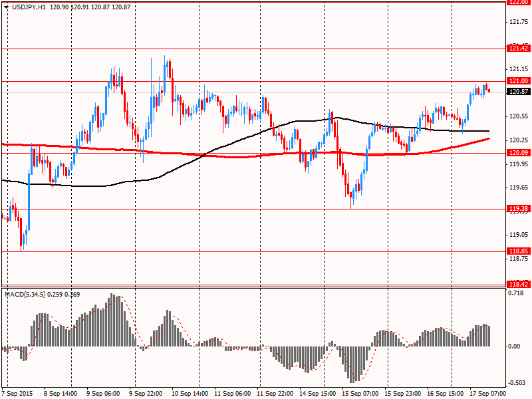Click the 122.00 red price label
Screen dimensions: 532x399
point(519,2)
